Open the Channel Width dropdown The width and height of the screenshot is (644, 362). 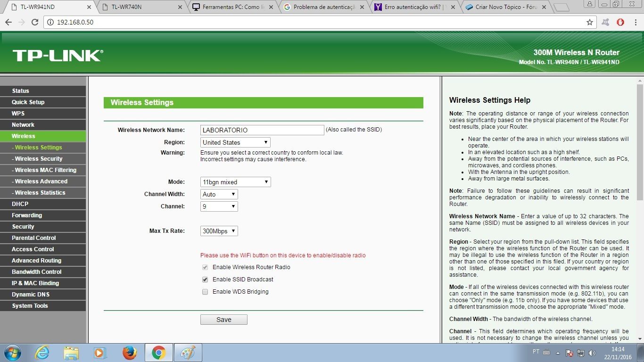(219, 194)
